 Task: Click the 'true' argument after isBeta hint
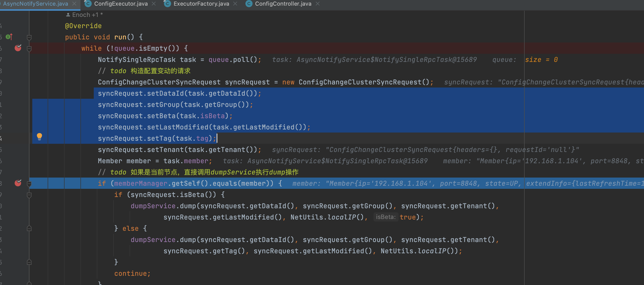(408, 217)
